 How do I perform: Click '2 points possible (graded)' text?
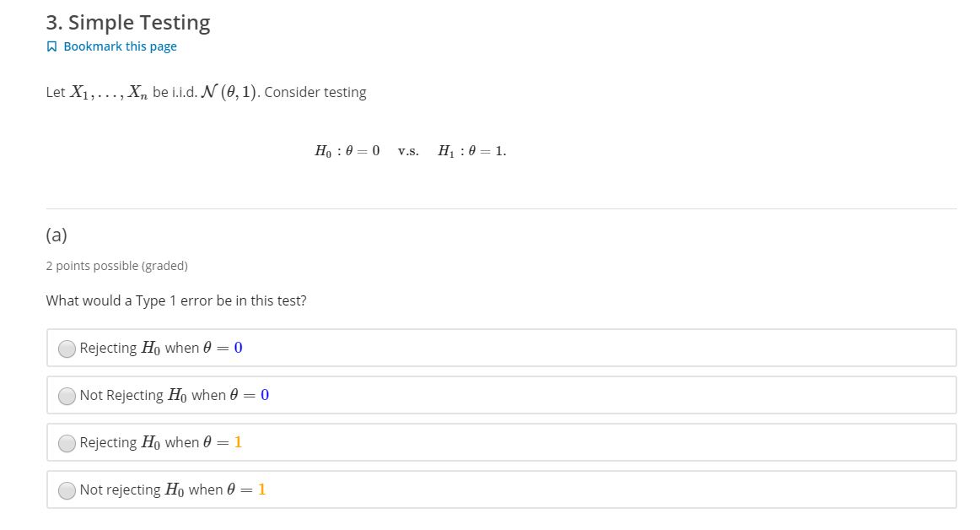[x=116, y=266]
